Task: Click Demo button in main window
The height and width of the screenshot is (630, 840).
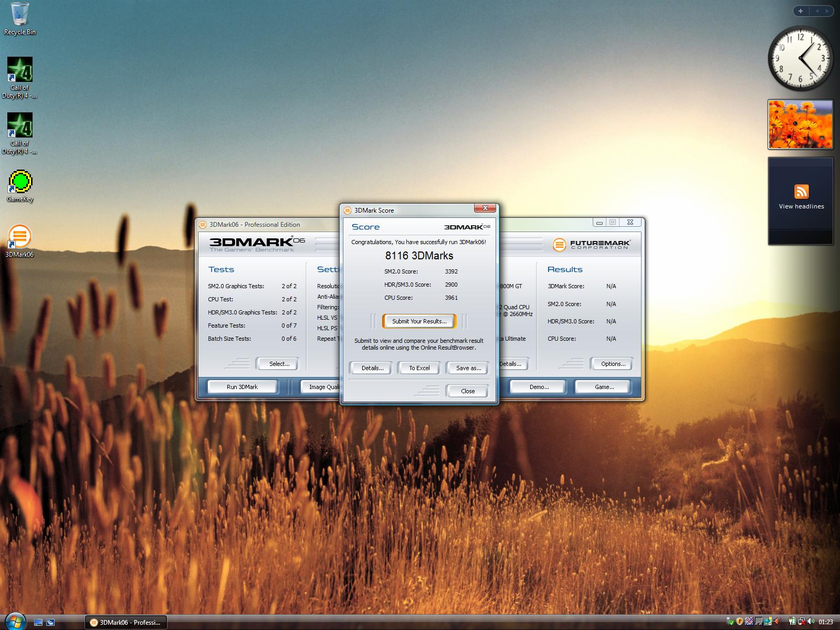Action: [539, 387]
